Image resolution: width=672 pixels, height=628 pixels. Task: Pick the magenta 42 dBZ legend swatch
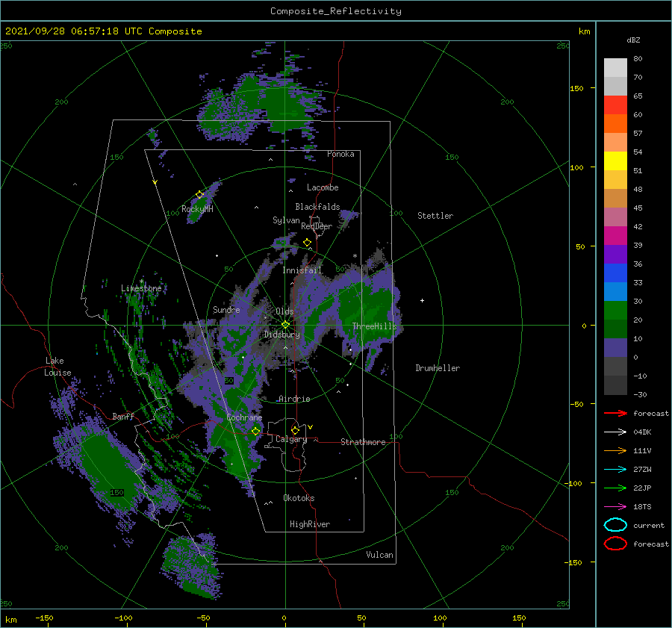pos(615,235)
